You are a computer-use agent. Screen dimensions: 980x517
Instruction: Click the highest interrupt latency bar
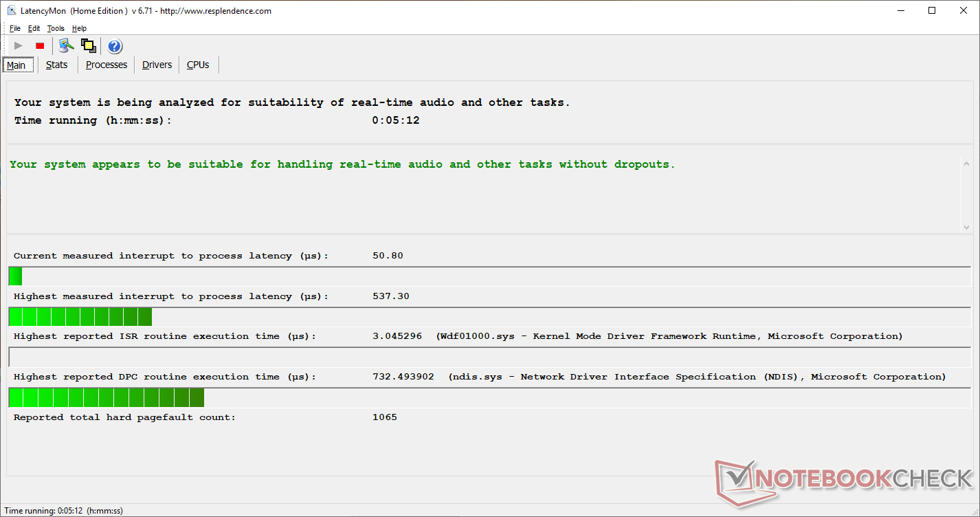(489, 317)
